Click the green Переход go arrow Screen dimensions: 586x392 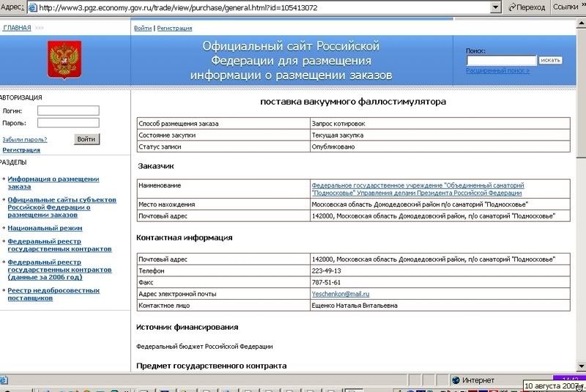pos(509,7)
